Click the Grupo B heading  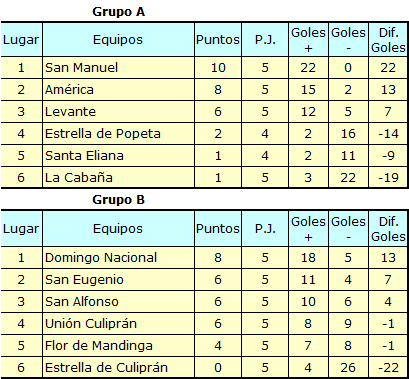118,200
